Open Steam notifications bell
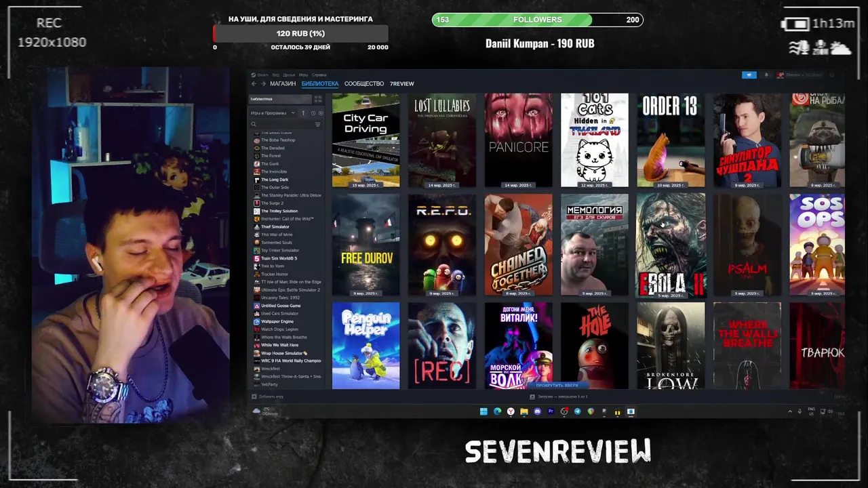 click(767, 75)
